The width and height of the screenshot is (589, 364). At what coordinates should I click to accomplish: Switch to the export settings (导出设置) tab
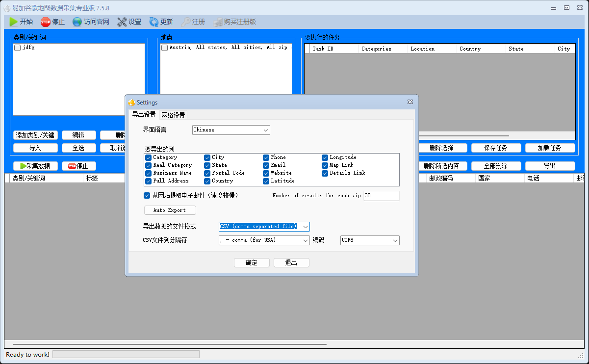point(144,115)
